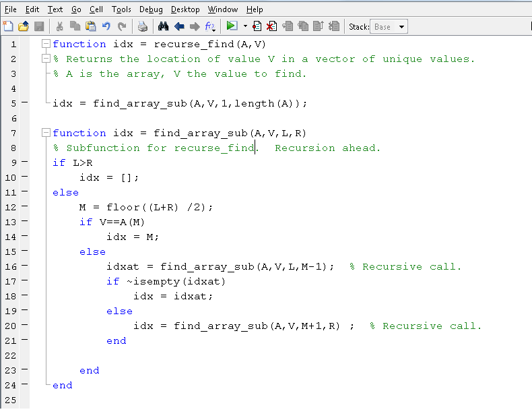Redo the last undone edit
532x418 pixels.
(x=122, y=26)
